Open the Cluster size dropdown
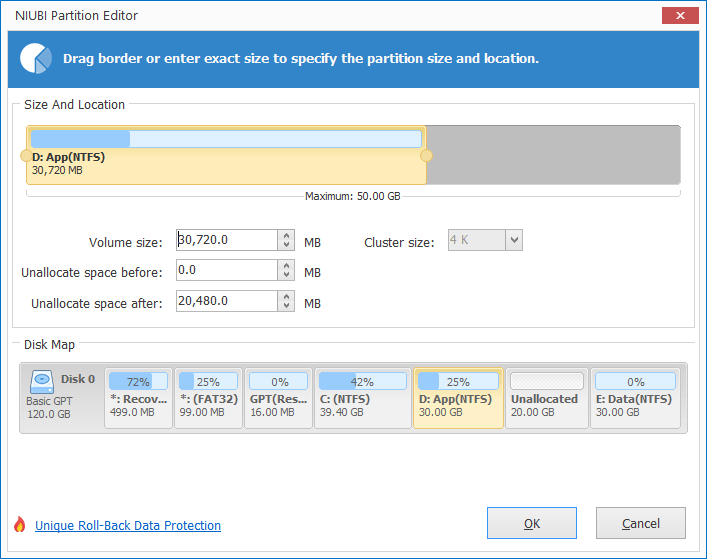Viewport: 707px width, 559px height. [x=514, y=240]
